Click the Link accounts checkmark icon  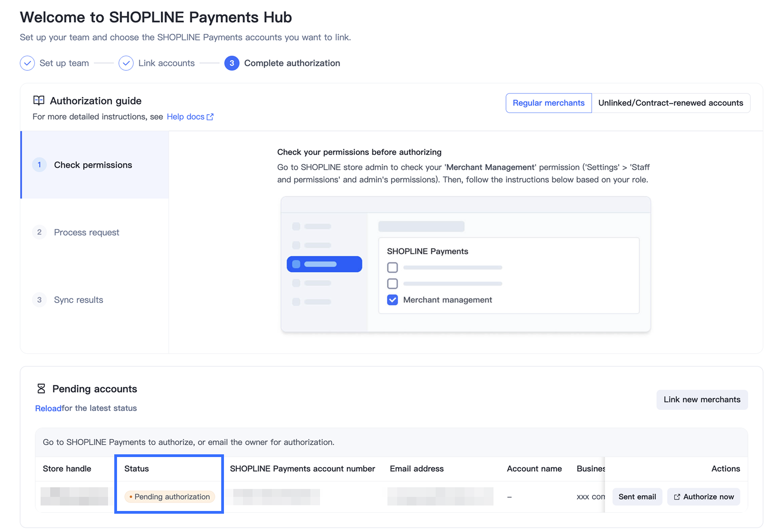tap(126, 63)
